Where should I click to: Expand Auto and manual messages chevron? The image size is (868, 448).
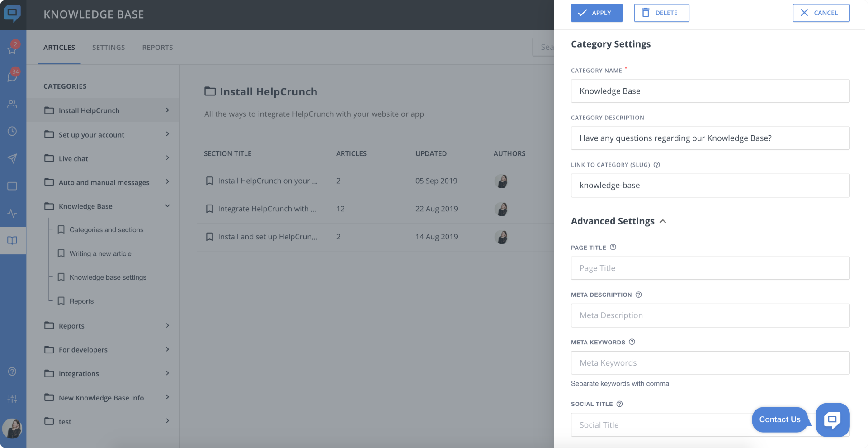pyautogui.click(x=167, y=181)
